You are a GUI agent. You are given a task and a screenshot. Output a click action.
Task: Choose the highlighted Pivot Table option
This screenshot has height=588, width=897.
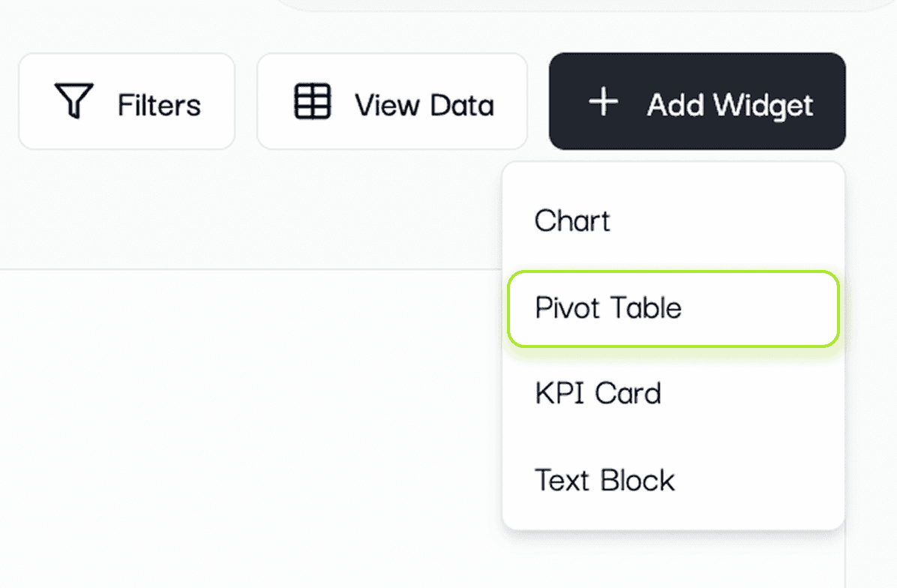coord(673,308)
